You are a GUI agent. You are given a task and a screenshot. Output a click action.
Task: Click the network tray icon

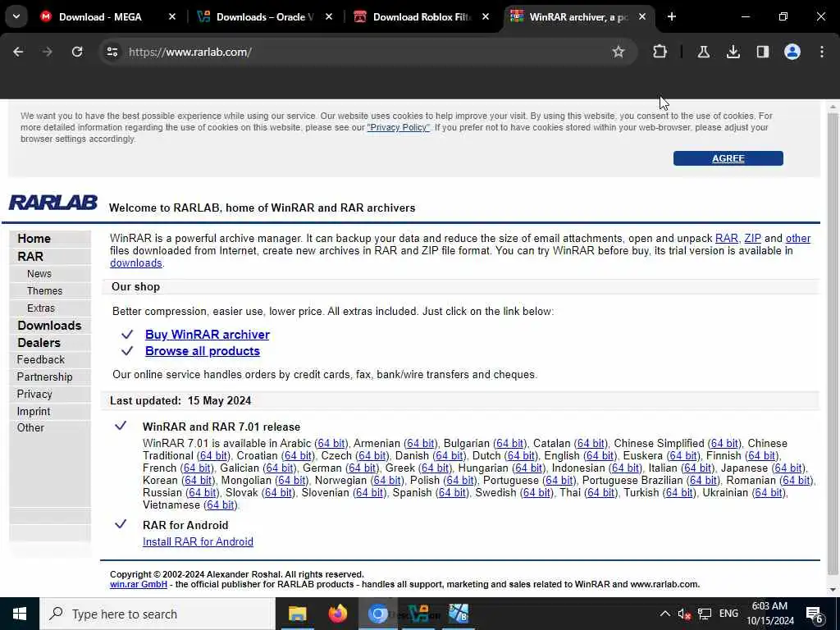(705, 614)
